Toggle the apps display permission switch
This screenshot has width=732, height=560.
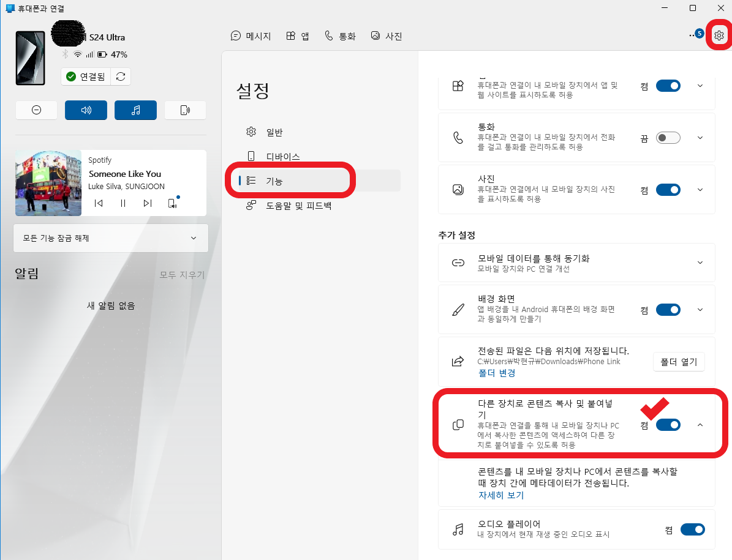point(668,86)
